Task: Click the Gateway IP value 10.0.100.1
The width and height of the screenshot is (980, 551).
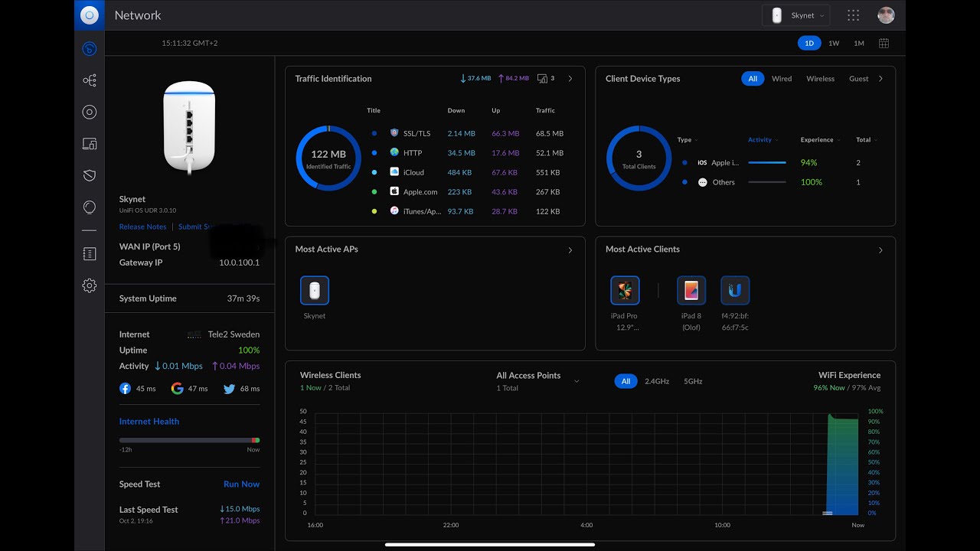Action: 239,262
